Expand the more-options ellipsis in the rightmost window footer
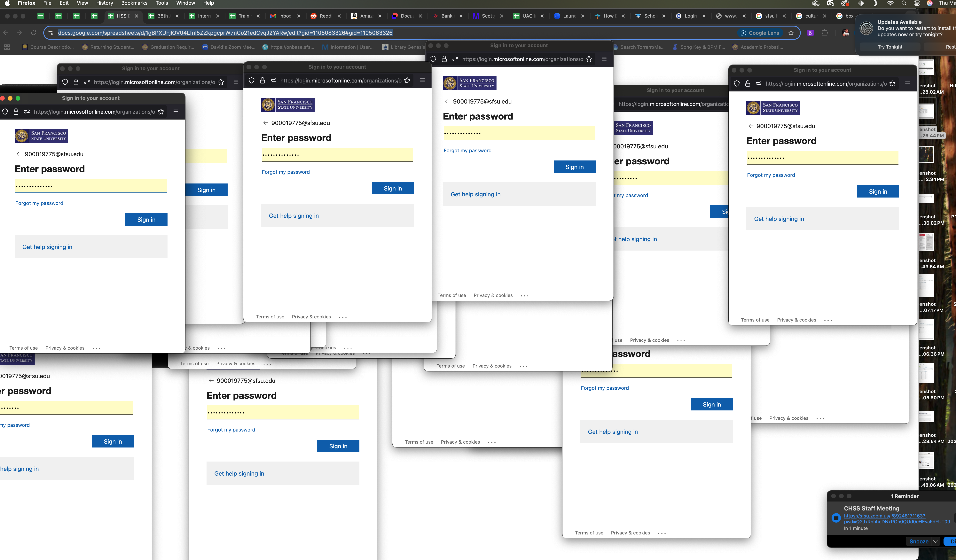This screenshot has width=956, height=560. [828, 320]
